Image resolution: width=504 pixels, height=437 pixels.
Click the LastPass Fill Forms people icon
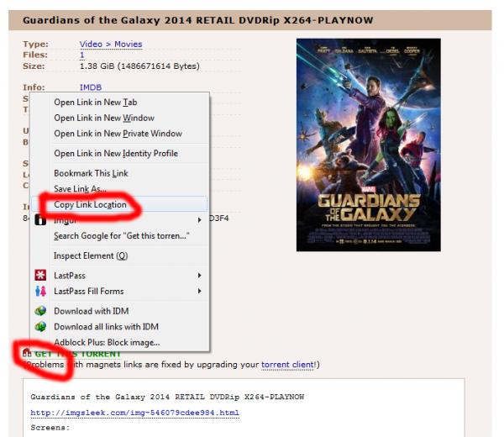tap(40, 291)
